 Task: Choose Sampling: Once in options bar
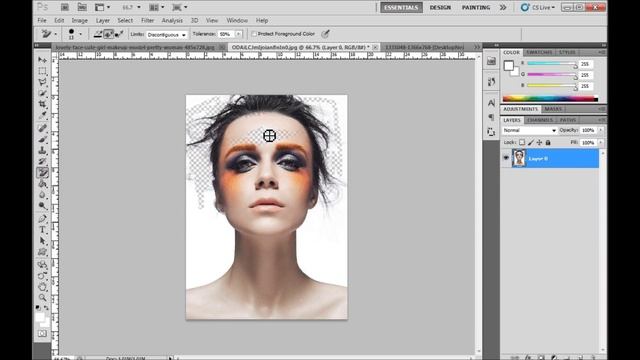[108, 34]
